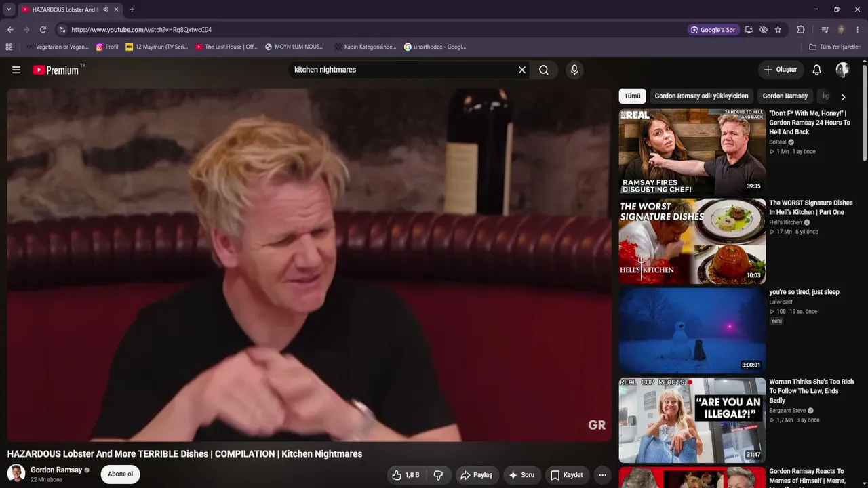
Task: Open 'Don't F* With Me, Honey!' thumbnail
Action: click(x=692, y=152)
